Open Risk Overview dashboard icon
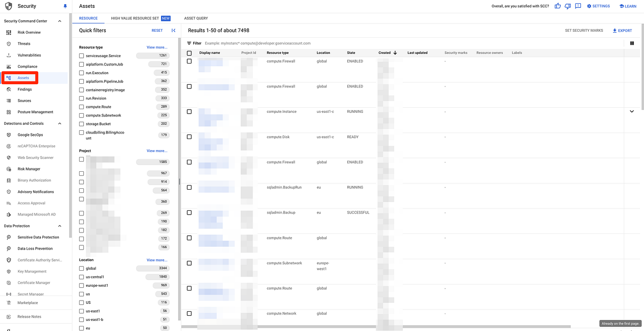The image size is (644, 331). point(9,32)
